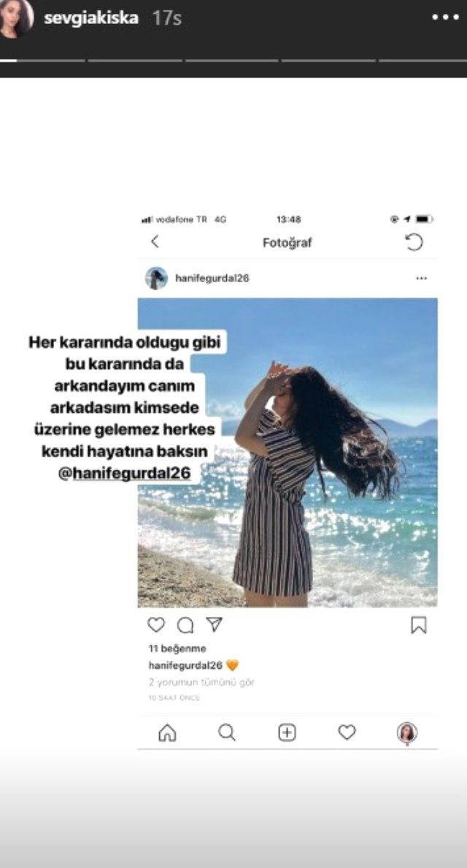This screenshot has height=868, width=467.
Task: Like the post with heart icon
Action: (x=156, y=625)
